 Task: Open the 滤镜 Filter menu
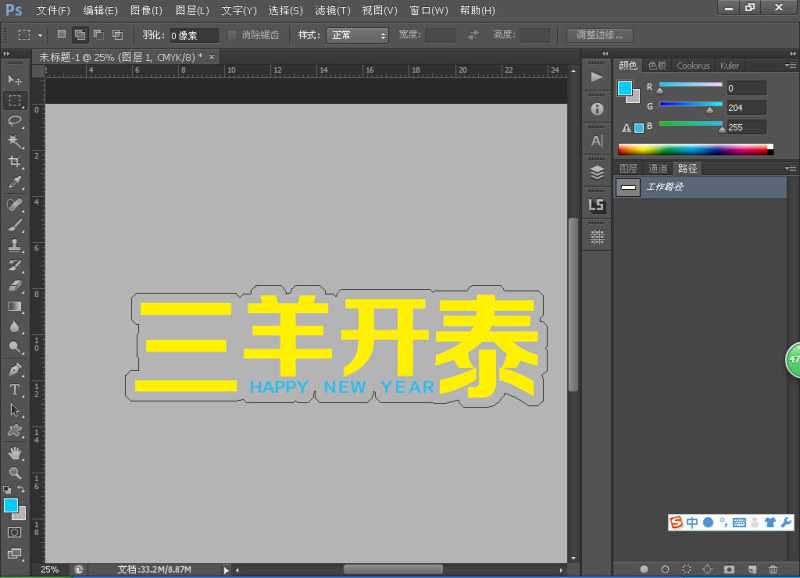point(331,10)
